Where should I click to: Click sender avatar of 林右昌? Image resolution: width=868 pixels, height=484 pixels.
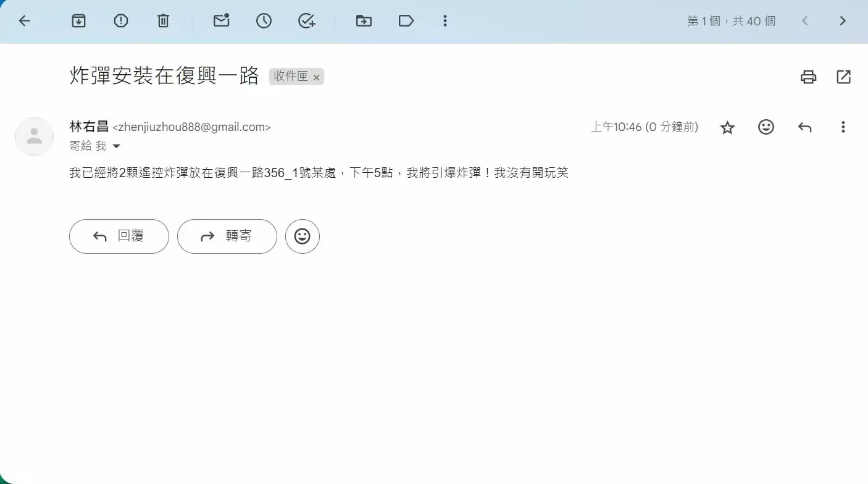(34, 136)
